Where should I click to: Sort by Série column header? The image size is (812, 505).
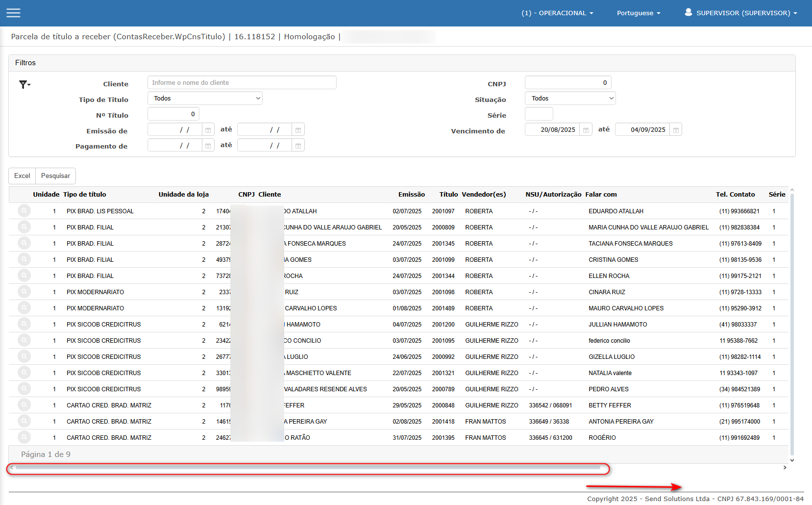pyautogui.click(x=777, y=195)
